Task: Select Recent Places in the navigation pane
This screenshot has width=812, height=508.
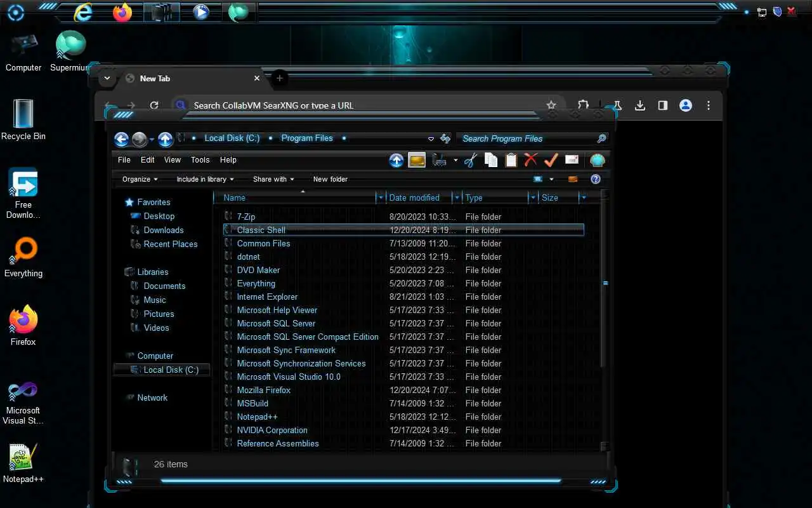Action: click(x=170, y=244)
